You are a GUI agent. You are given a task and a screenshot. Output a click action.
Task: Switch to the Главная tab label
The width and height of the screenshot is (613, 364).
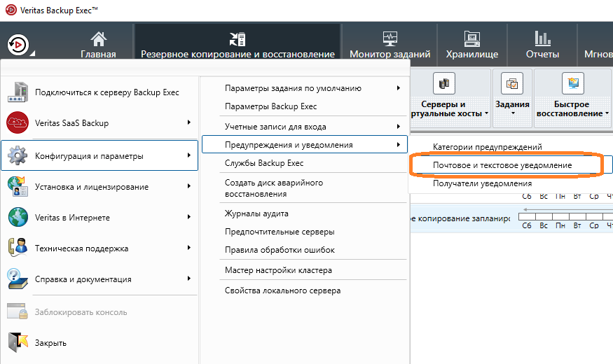point(98,54)
